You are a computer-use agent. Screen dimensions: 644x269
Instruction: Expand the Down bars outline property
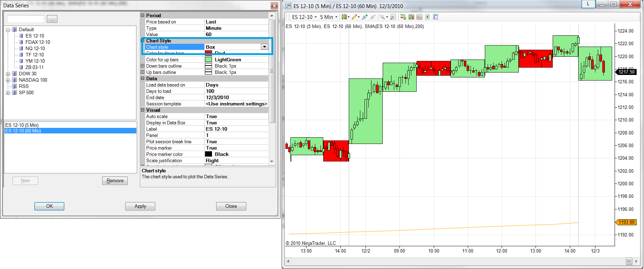(143, 66)
